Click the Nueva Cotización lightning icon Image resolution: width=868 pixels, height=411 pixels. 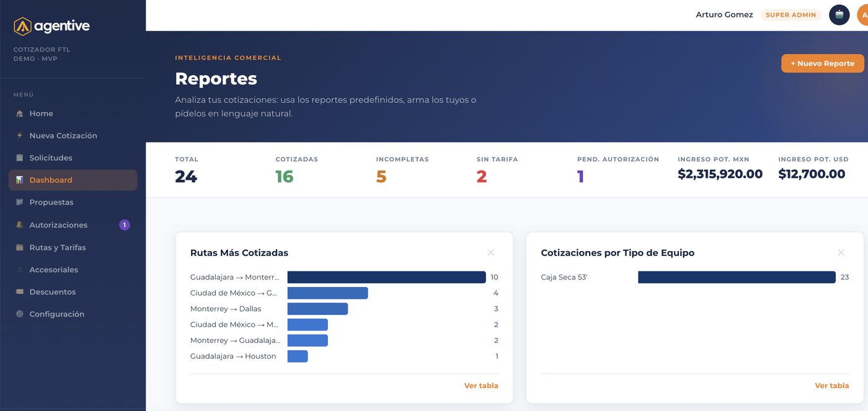click(19, 135)
